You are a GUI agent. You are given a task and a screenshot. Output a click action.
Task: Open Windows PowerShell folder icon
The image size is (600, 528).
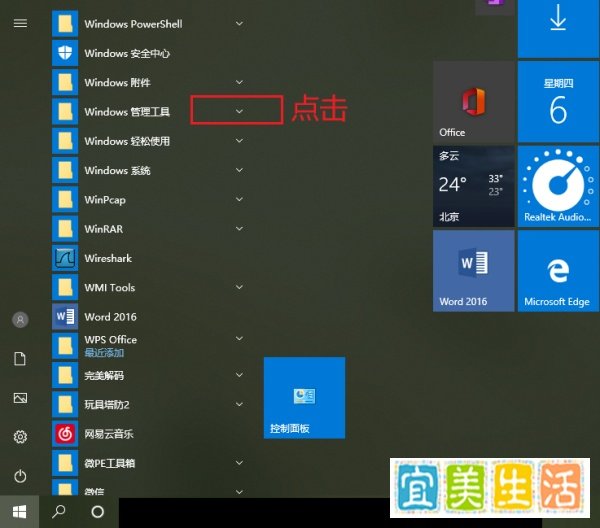point(65,24)
